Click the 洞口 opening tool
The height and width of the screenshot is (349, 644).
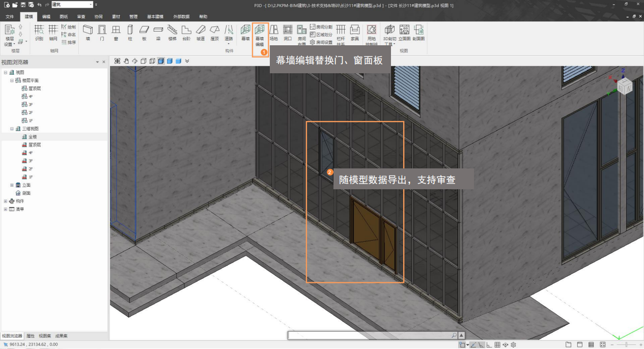(288, 33)
